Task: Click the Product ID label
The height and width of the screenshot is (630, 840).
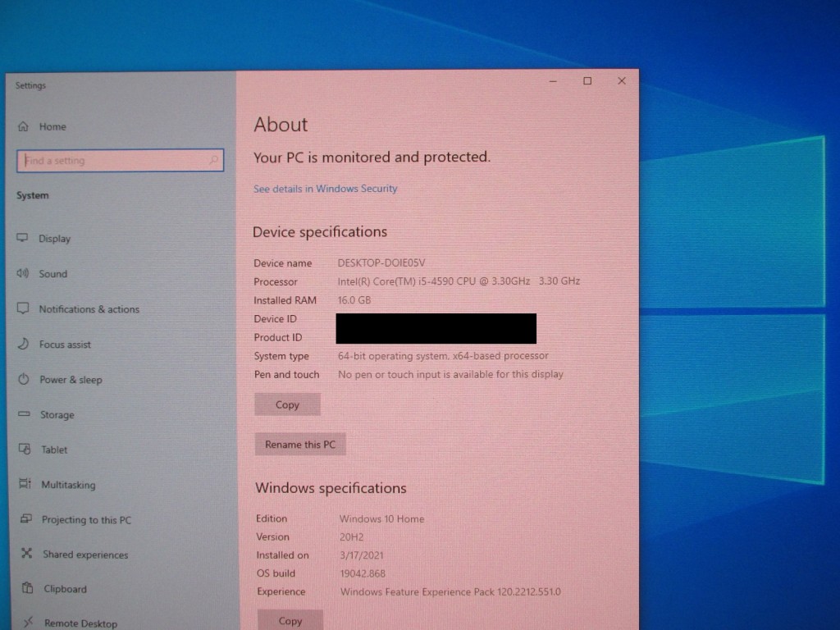Action: (278, 337)
